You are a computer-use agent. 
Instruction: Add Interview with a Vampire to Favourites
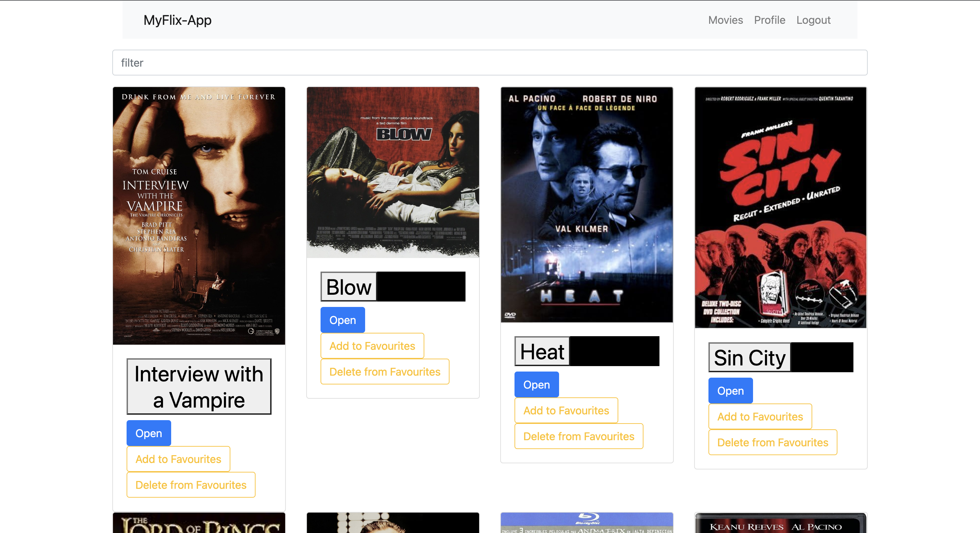pyautogui.click(x=178, y=459)
